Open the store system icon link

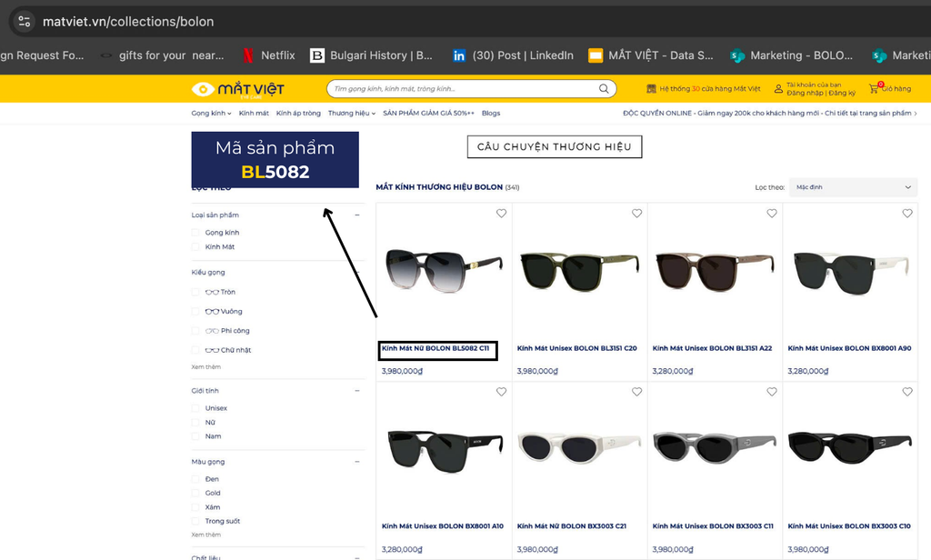click(x=651, y=88)
